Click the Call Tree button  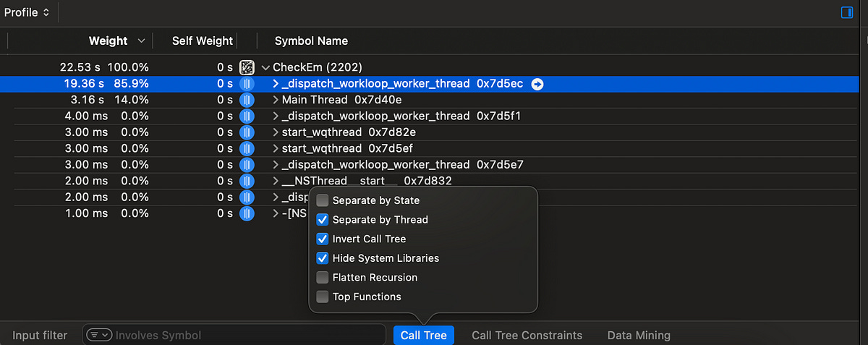(424, 335)
